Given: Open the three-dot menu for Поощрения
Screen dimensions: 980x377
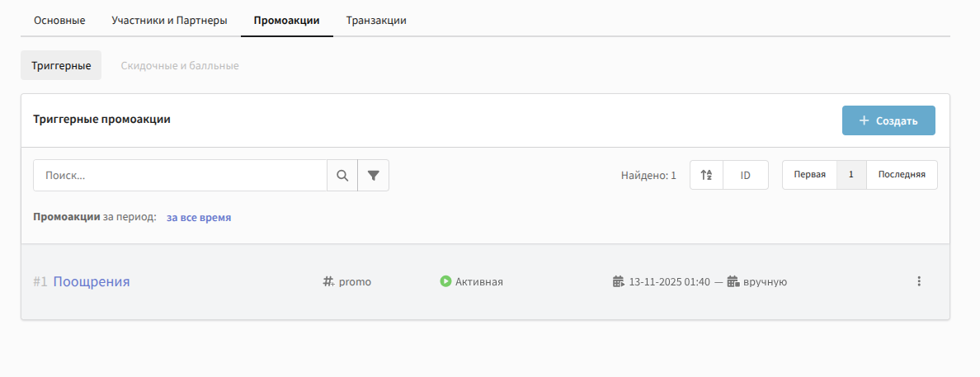Looking at the screenshot, I should click(918, 281).
